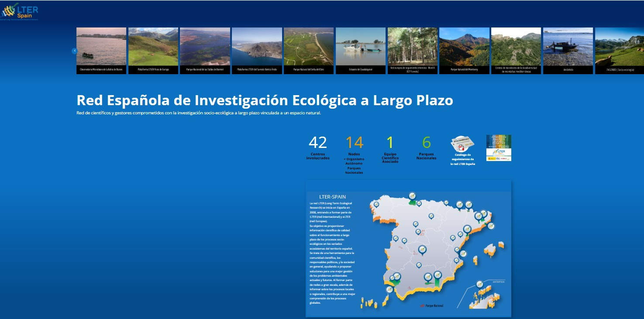Screen dimensions: 644x319
Task: Open the Catálogo de seguimientos document icon
Action: click(462, 145)
